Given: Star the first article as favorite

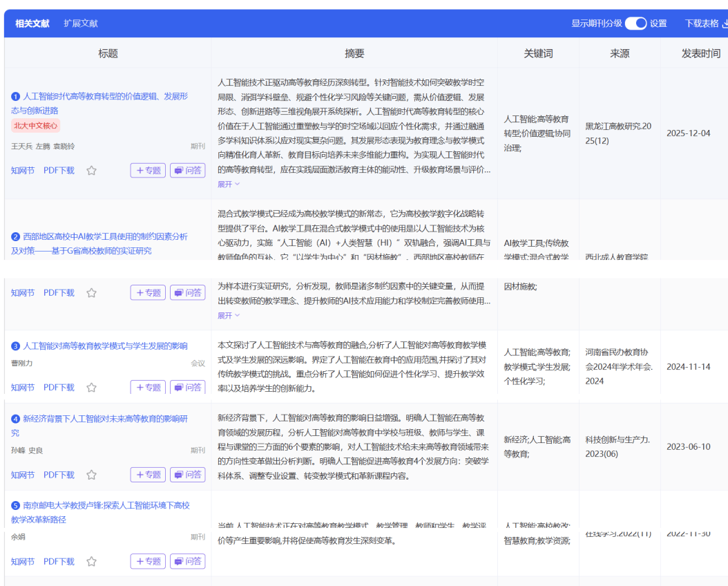Looking at the screenshot, I should [91, 171].
